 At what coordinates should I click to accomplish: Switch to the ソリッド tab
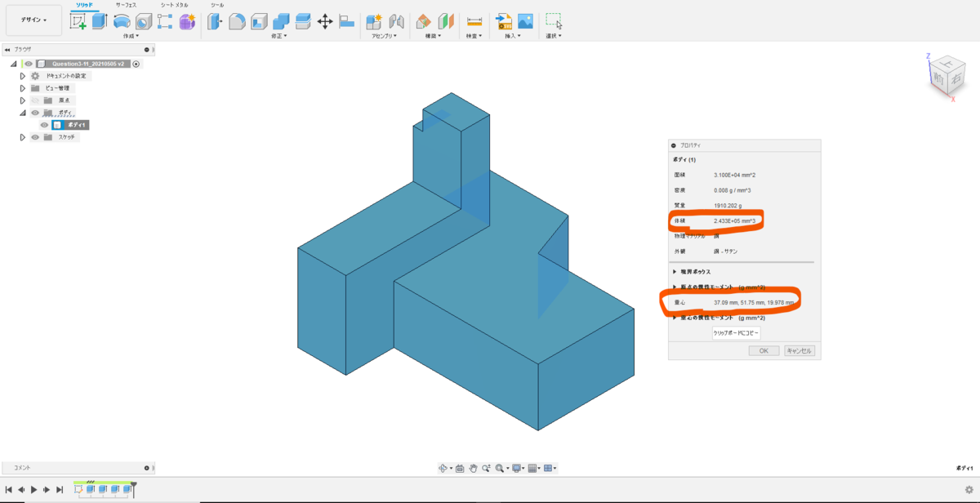pyautogui.click(x=84, y=5)
